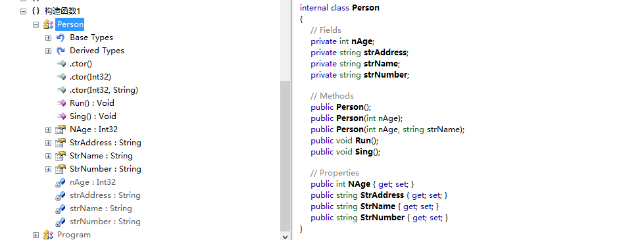Click the NAge property icon

(61, 130)
